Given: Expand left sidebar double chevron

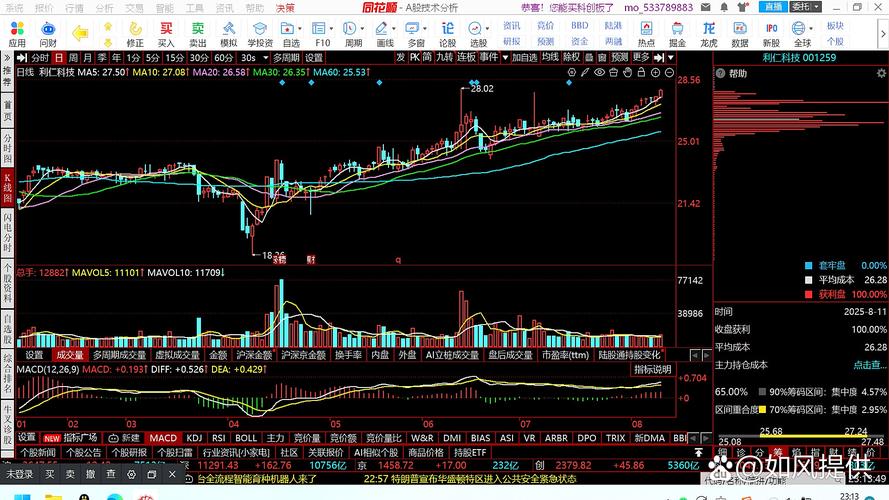Looking at the screenshot, I should [x=7, y=57].
